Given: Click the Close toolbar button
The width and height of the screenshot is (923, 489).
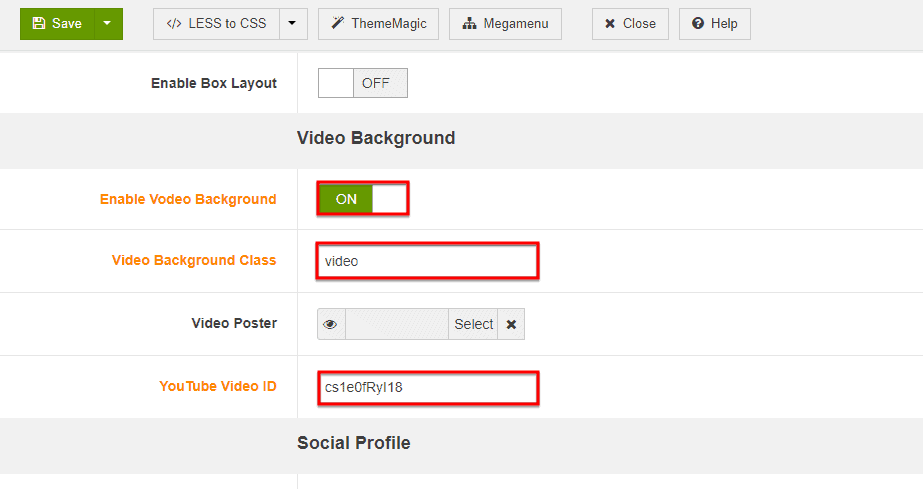Looking at the screenshot, I should tap(630, 24).
